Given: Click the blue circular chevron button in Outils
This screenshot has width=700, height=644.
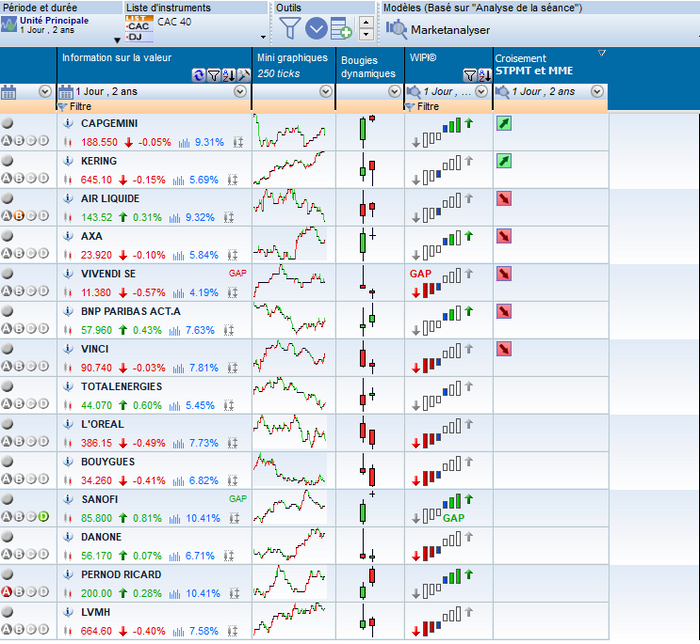Looking at the screenshot, I should point(316,29).
